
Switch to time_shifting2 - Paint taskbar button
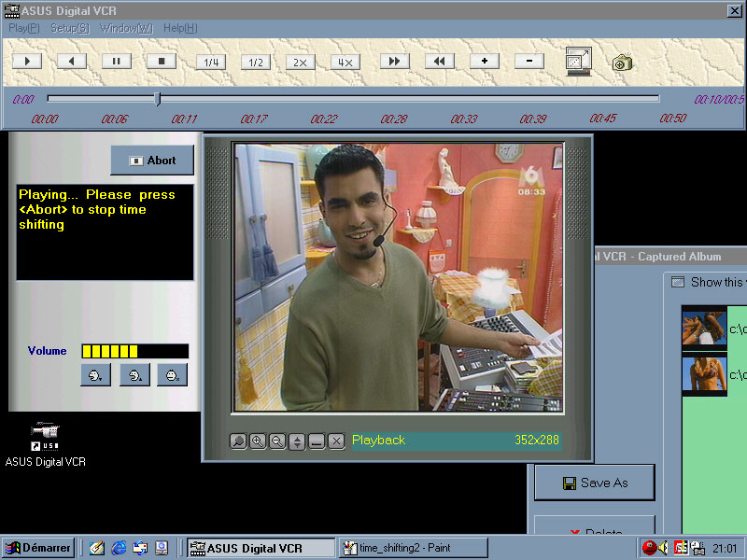tap(414, 548)
